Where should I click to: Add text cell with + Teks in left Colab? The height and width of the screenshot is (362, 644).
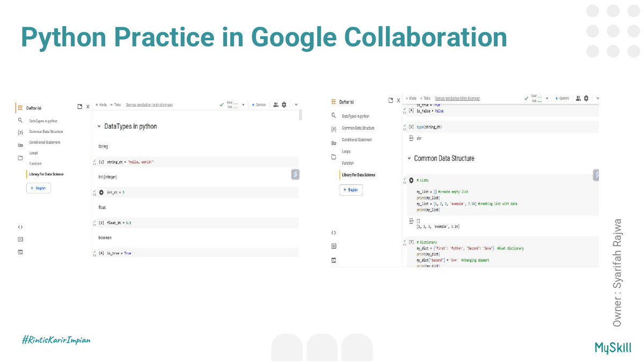click(115, 105)
